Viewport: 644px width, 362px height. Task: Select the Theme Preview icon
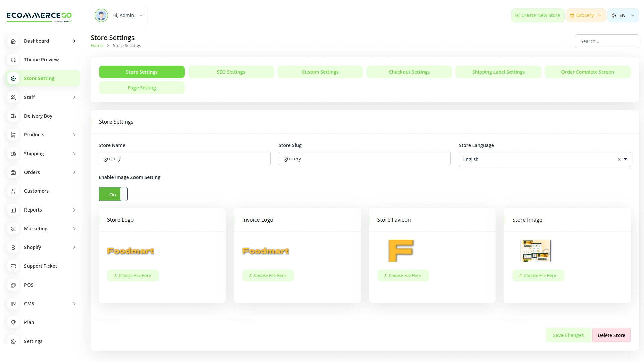click(13, 60)
